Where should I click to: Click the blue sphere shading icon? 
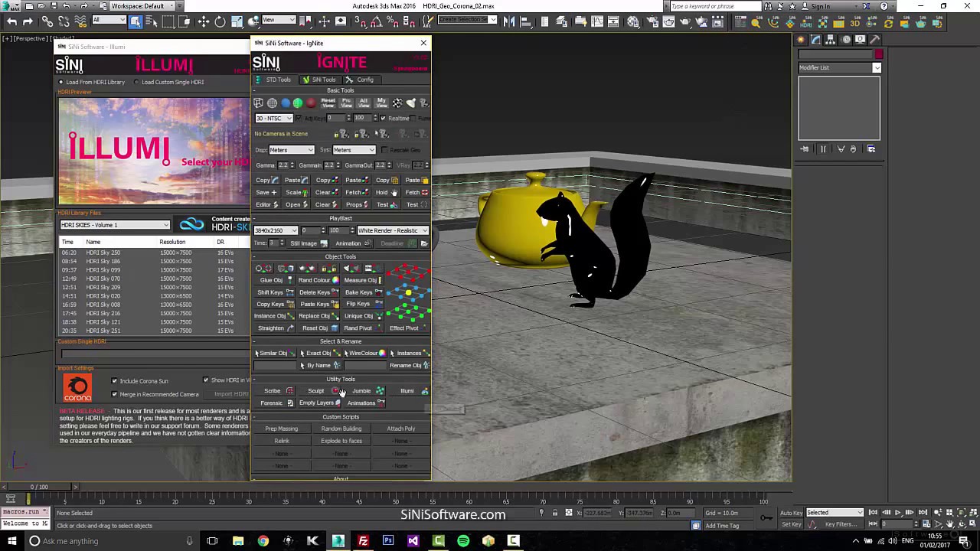pos(285,103)
